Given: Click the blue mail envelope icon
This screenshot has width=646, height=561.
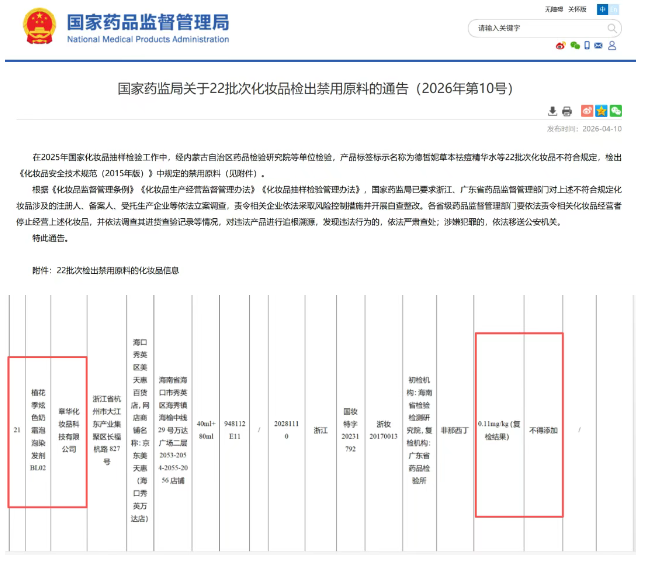Looking at the screenshot, I should click(x=598, y=45).
